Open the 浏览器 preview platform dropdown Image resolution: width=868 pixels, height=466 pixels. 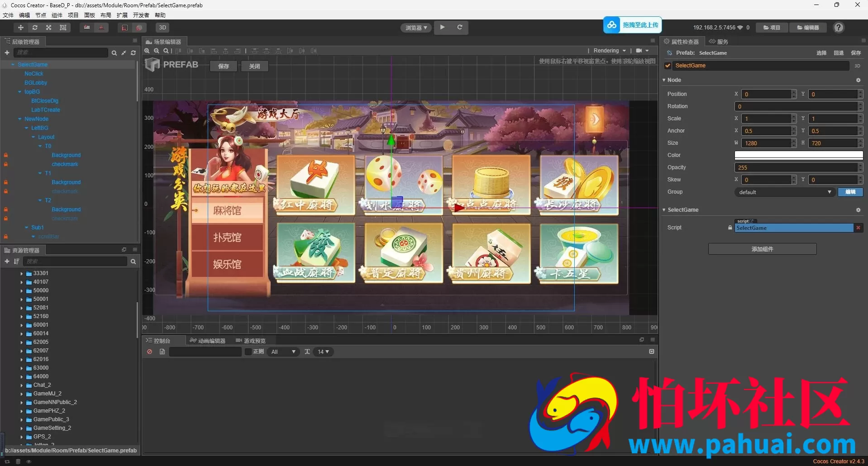416,28
